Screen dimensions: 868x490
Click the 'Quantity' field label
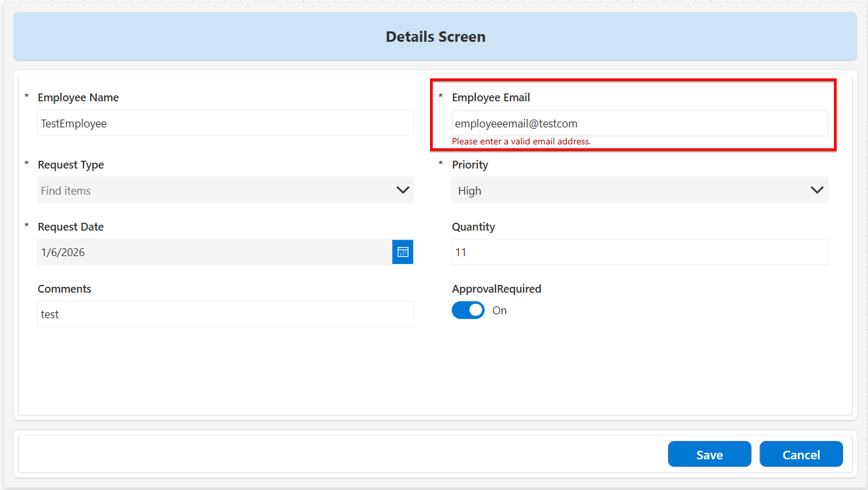(473, 227)
